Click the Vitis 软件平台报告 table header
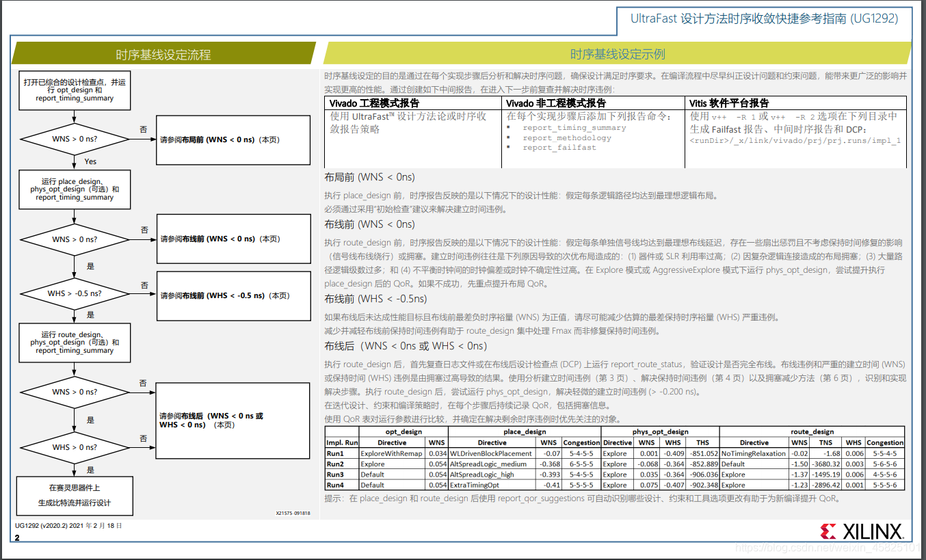 (729, 103)
